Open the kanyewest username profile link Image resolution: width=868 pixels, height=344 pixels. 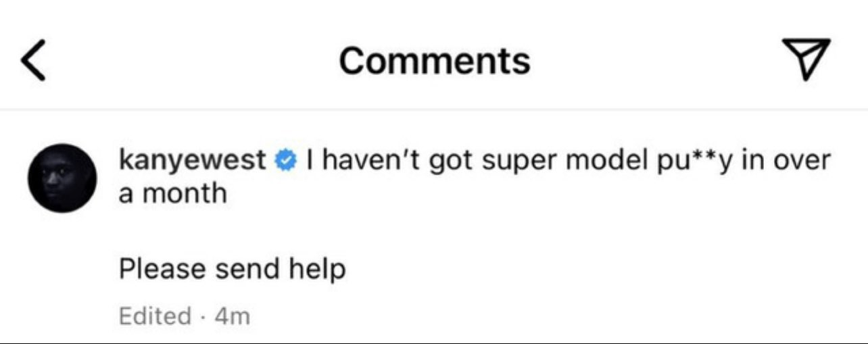click(x=192, y=161)
